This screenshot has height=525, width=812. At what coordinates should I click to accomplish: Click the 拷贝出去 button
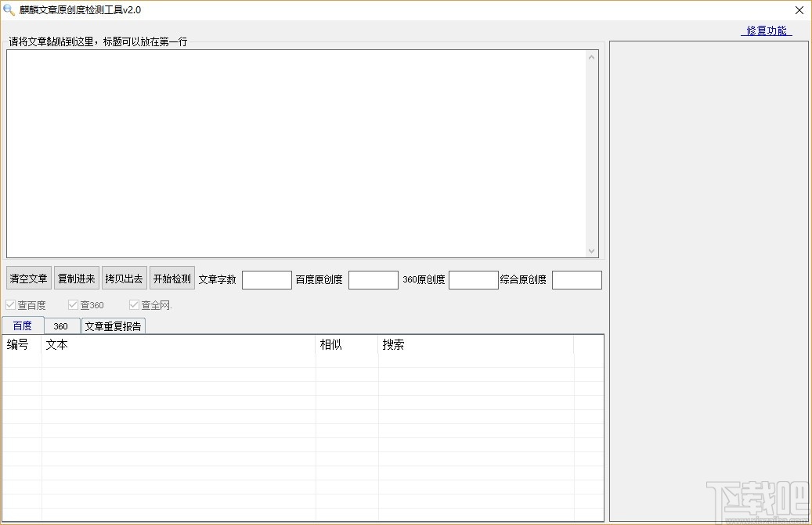(124, 279)
